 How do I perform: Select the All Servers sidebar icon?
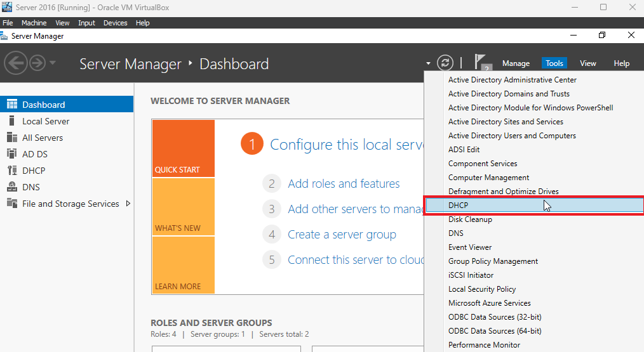(x=12, y=138)
